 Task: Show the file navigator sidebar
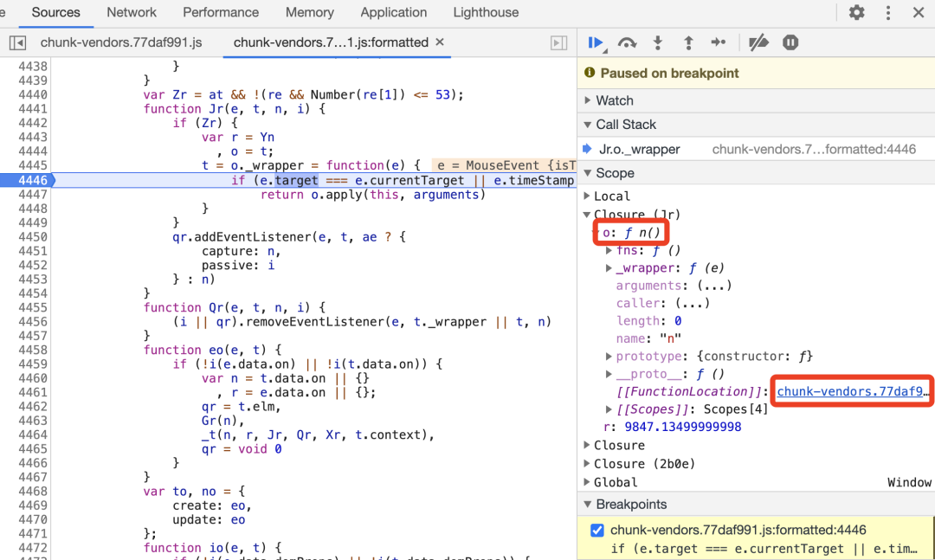pyautogui.click(x=17, y=42)
